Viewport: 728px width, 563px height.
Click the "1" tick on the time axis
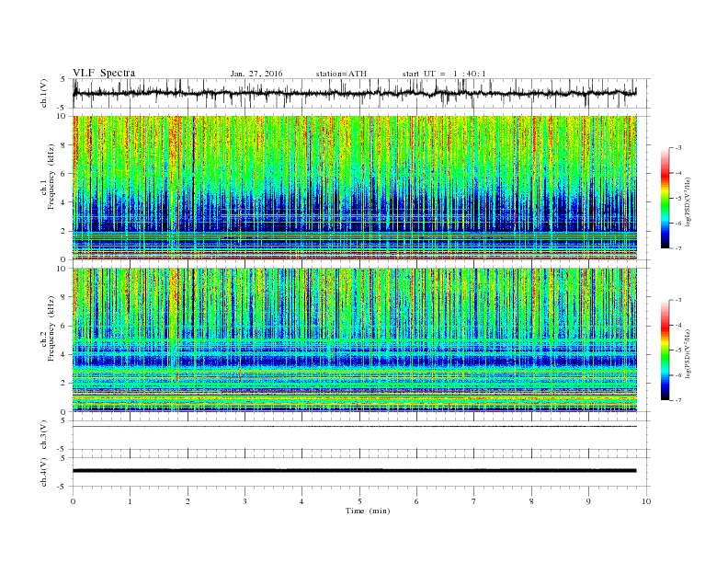point(130,501)
